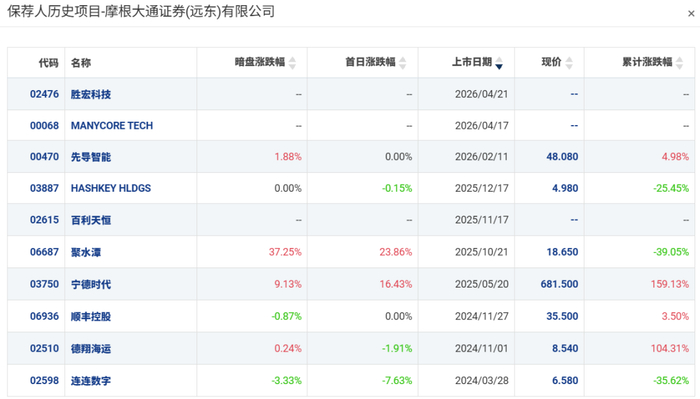
Task: Select grey market change -3.33%
Action: tap(287, 380)
